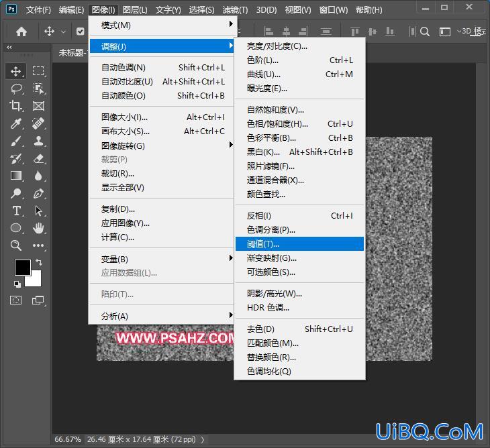This screenshot has height=448, width=490.
Task: Choose 反相(I) adjustment
Action: 299,216
